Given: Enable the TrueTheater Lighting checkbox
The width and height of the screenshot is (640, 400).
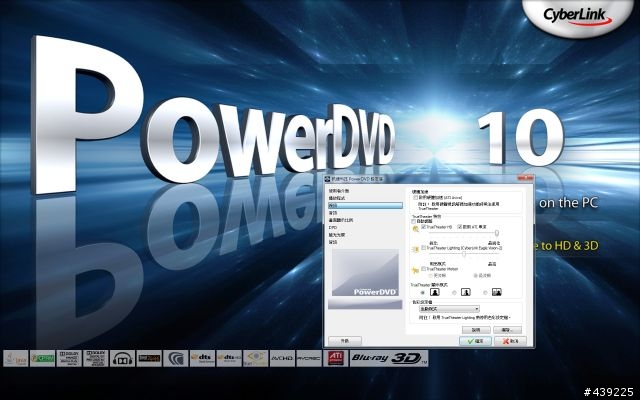Looking at the screenshot, I should tap(424, 248).
